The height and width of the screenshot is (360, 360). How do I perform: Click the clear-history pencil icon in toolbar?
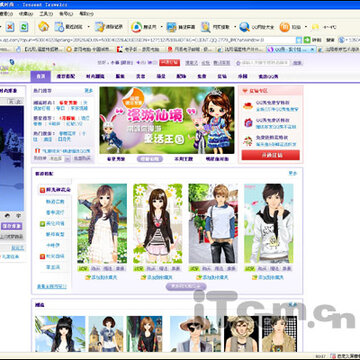[99, 27]
